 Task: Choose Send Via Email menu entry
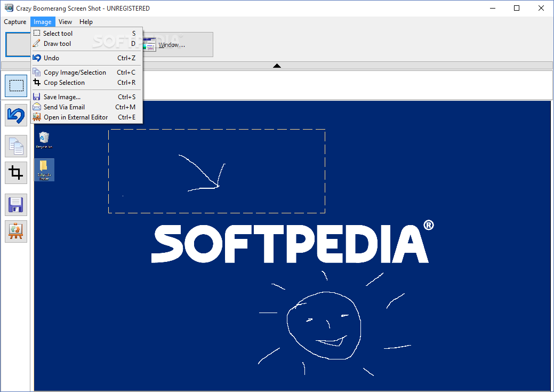pyautogui.click(x=87, y=107)
